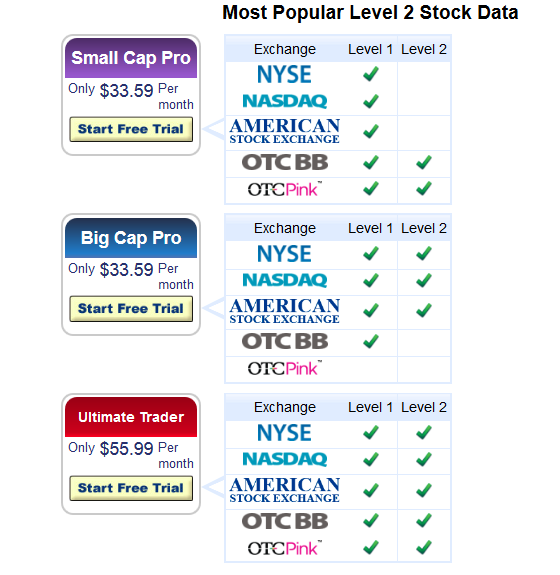The width and height of the screenshot is (560, 575).
Task: Click Start Free Trial under Small Cap Pro
Action: pos(131,129)
